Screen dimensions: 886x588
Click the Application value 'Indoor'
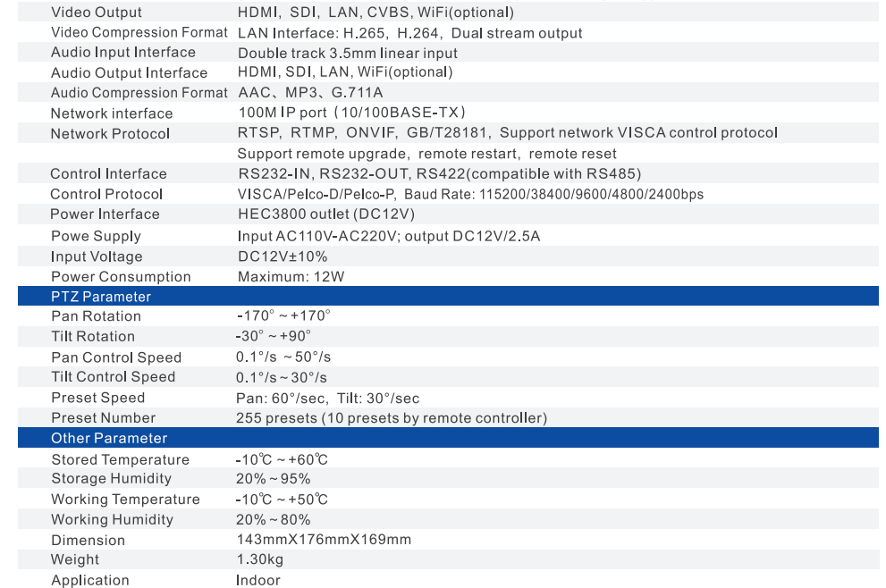[x=258, y=580]
